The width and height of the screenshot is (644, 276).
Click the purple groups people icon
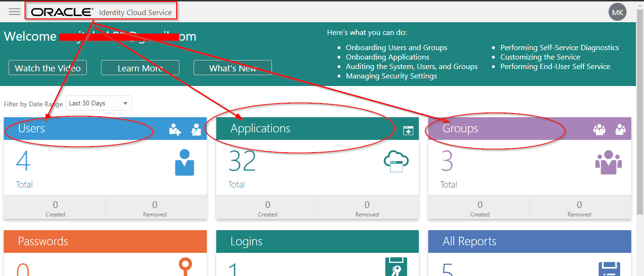pos(608,163)
